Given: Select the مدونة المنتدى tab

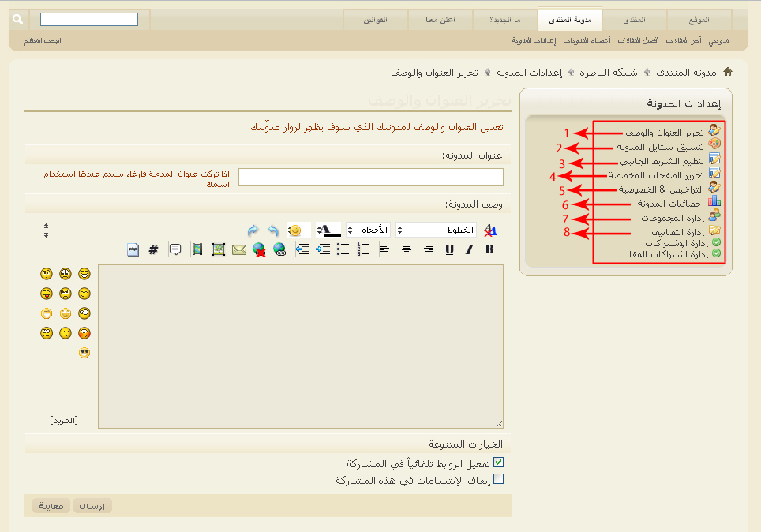Looking at the screenshot, I should tap(570, 20).
